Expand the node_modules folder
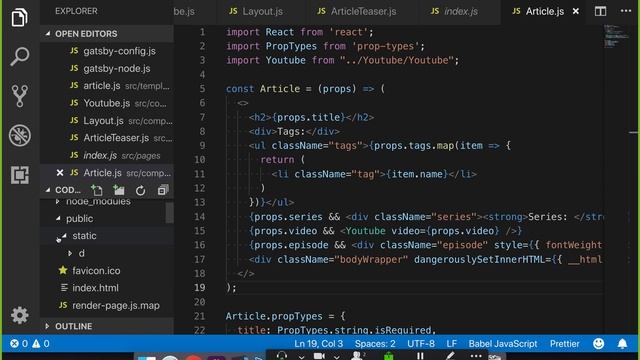This screenshot has height=360, width=640. point(58,201)
